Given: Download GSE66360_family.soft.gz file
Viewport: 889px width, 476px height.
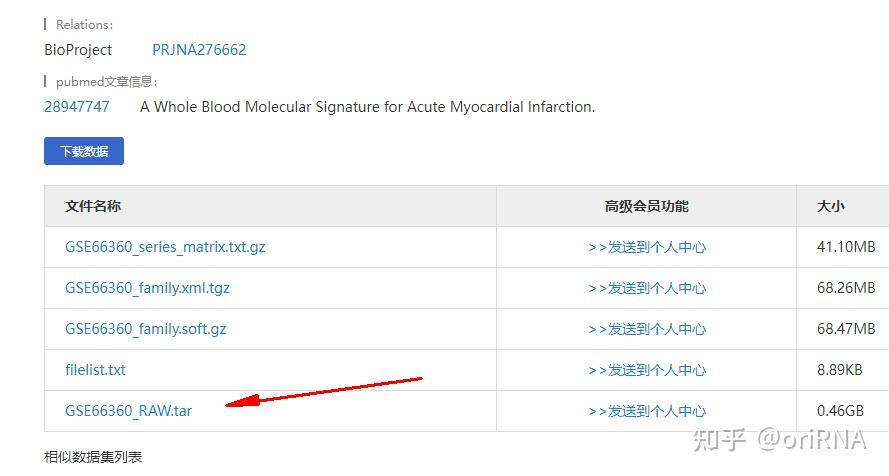Looking at the screenshot, I should pyautogui.click(x=146, y=329).
